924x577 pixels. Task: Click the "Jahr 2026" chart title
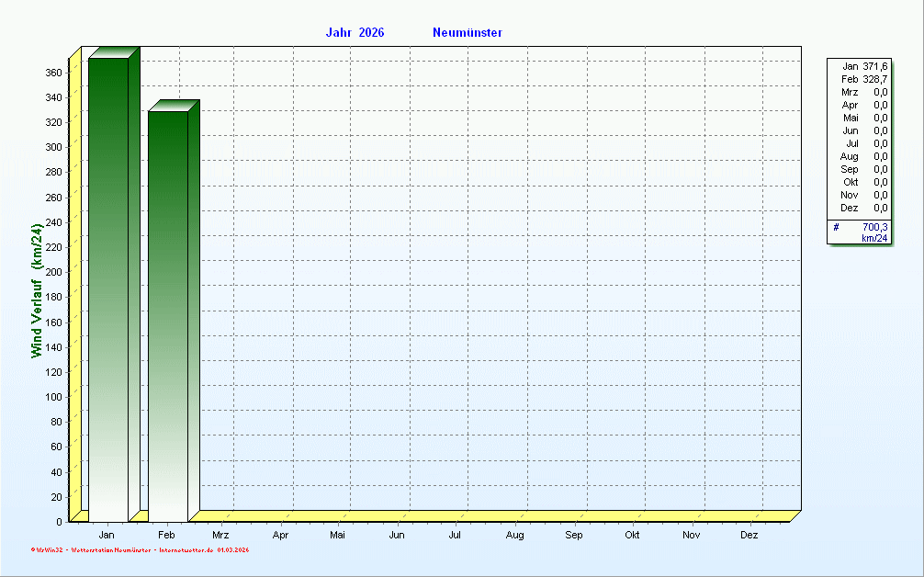point(355,33)
